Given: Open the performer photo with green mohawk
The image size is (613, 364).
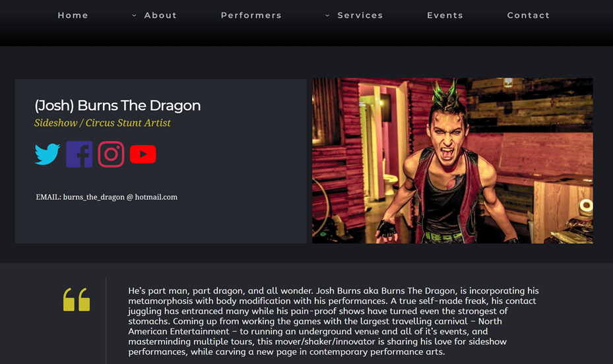Looking at the screenshot, I should [x=452, y=160].
